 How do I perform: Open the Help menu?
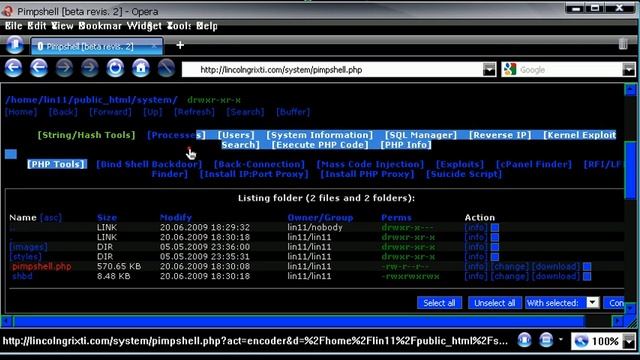pos(207,26)
